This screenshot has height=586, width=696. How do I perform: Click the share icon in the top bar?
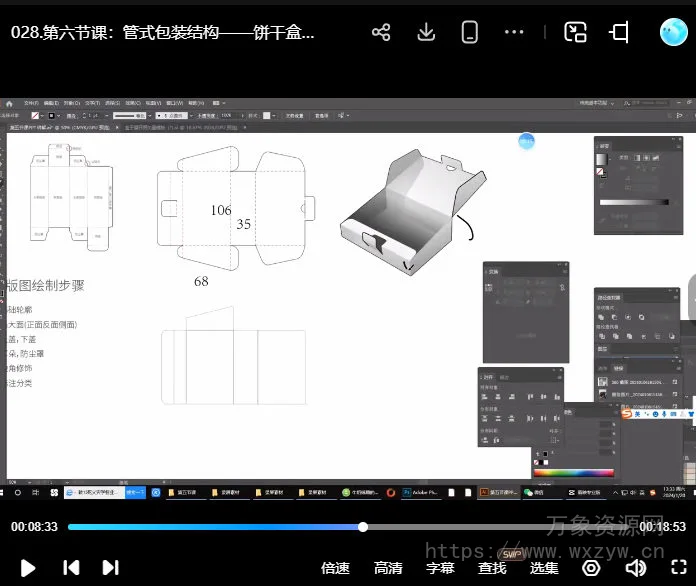381,32
